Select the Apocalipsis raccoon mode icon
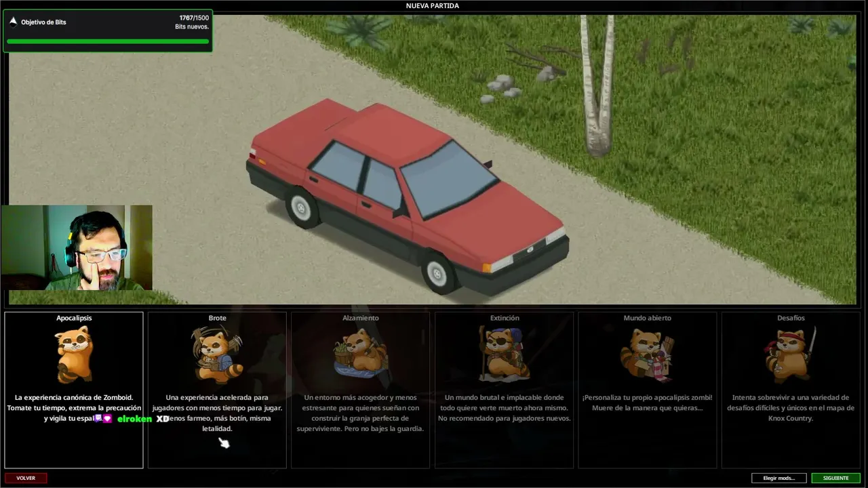The height and width of the screenshot is (488, 868). click(74, 354)
